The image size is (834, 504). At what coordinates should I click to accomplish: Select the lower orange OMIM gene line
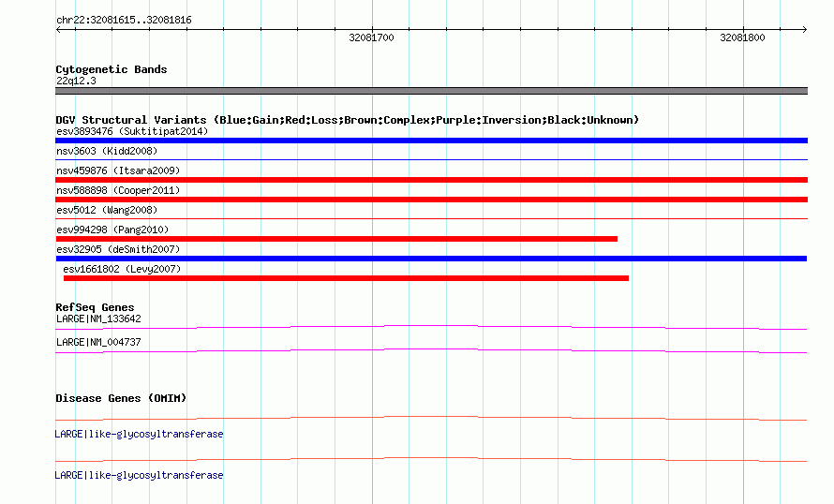431,459
